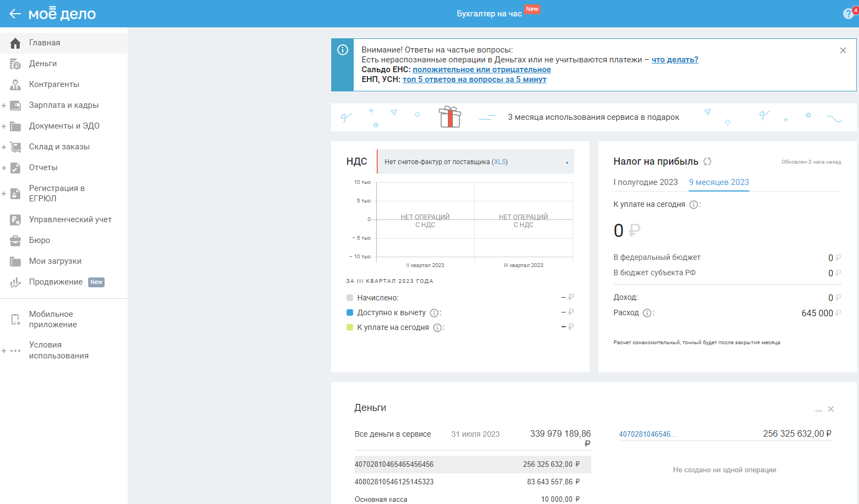Click the blue Доступно к вычету swatch
This screenshot has width=859, height=504.
pyautogui.click(x=350, y=313)
